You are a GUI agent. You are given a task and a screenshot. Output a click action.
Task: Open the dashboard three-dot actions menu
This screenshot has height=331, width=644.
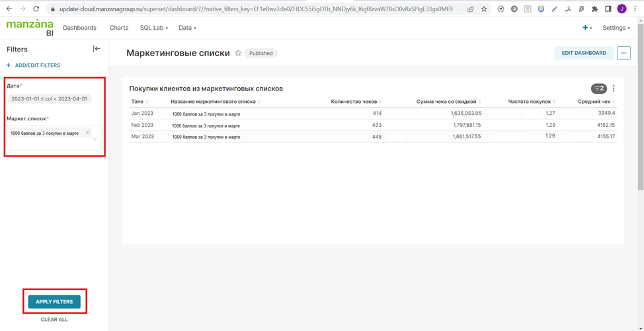click(623, 53)
